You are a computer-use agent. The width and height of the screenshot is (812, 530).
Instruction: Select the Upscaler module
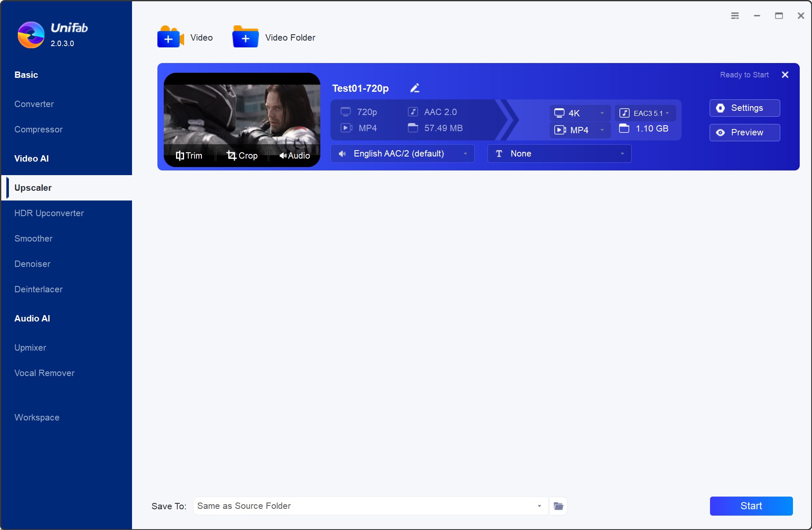tap(67, 188)
